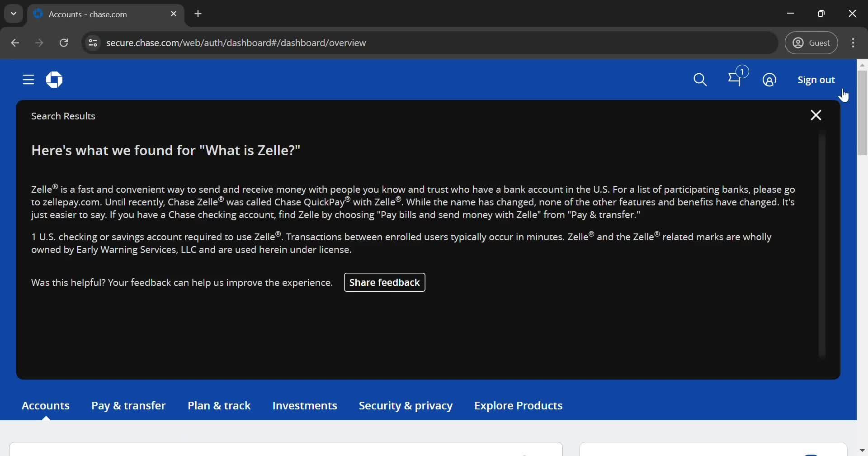Viewport: 868px width, 456px height.
Task: Click the Sign out link
Action: click(816, 80)
